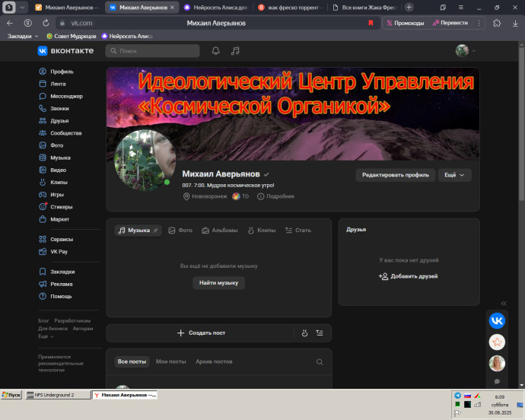Select Все посты tab
525x420 pixels.
pos(132,361)
